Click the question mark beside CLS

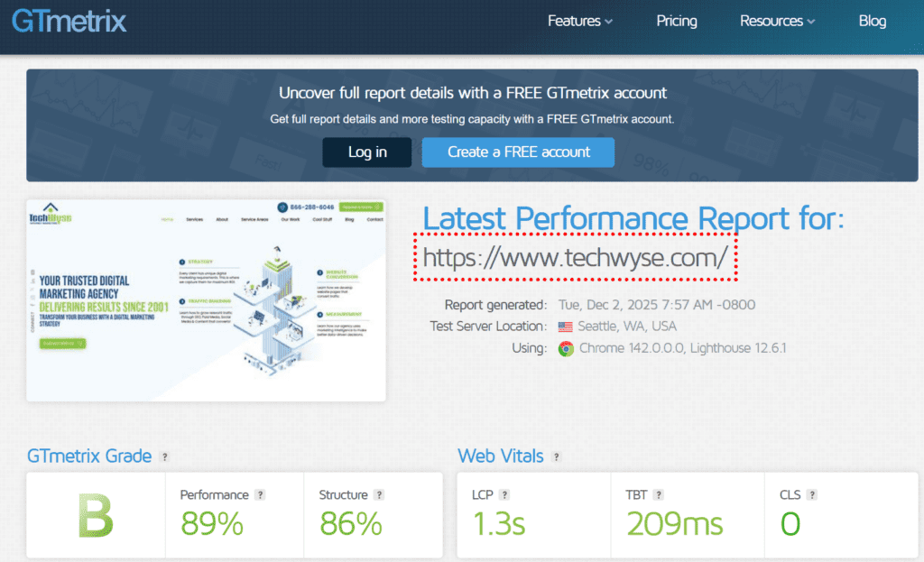pyautogui.click(x=813, y=495)
